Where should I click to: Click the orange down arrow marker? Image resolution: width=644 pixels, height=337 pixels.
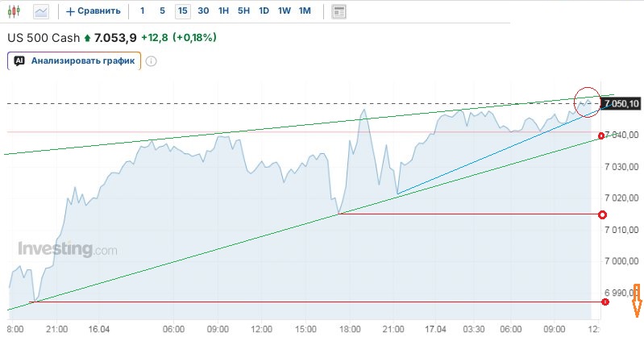636,302
